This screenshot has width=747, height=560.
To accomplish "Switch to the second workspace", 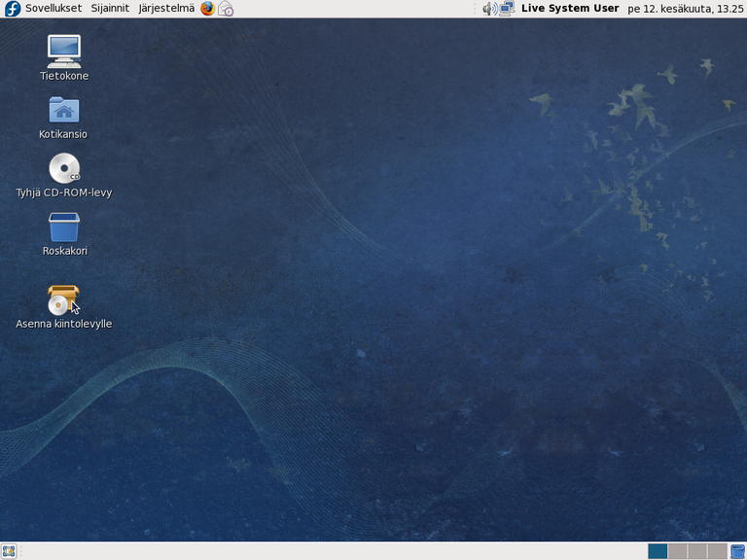I will coord(678,551).
